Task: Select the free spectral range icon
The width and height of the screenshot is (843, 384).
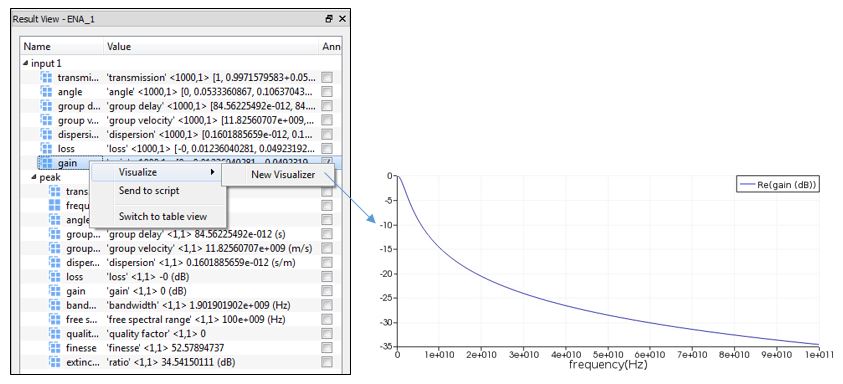Action: [x=54, y=319]
